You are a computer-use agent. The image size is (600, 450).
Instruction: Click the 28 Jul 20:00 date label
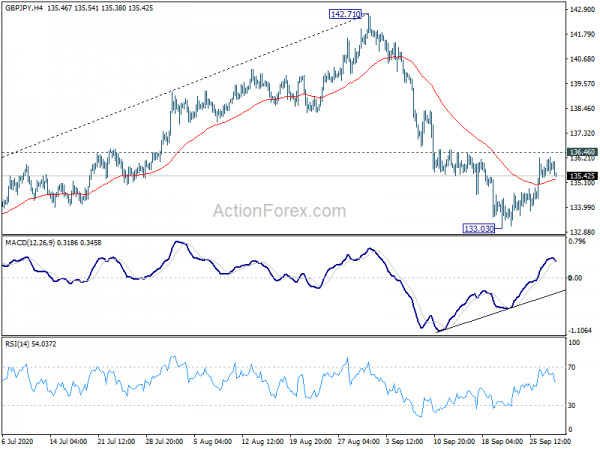click(164, 441)
